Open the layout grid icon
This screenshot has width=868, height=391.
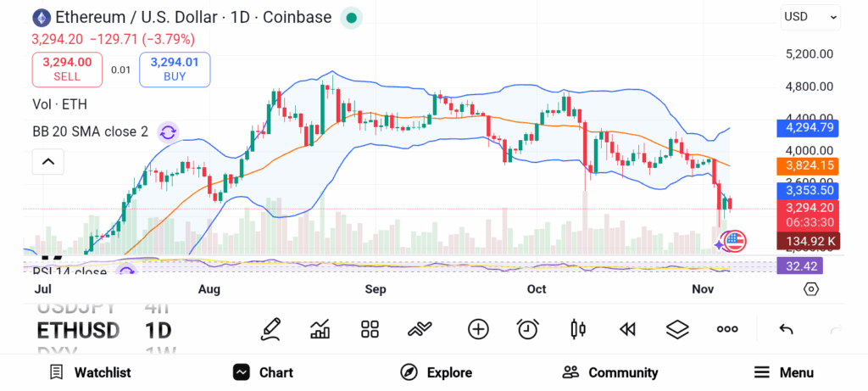pos(370,329)
